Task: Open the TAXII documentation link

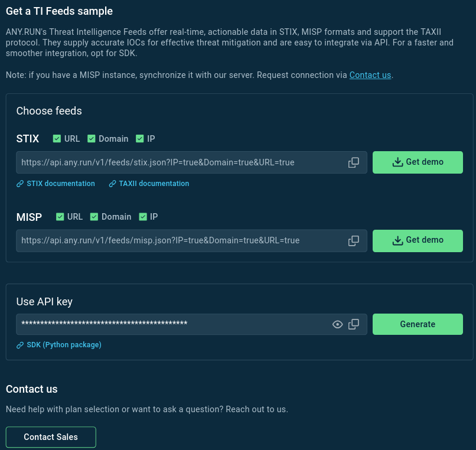Action: [x=154, y=184]
